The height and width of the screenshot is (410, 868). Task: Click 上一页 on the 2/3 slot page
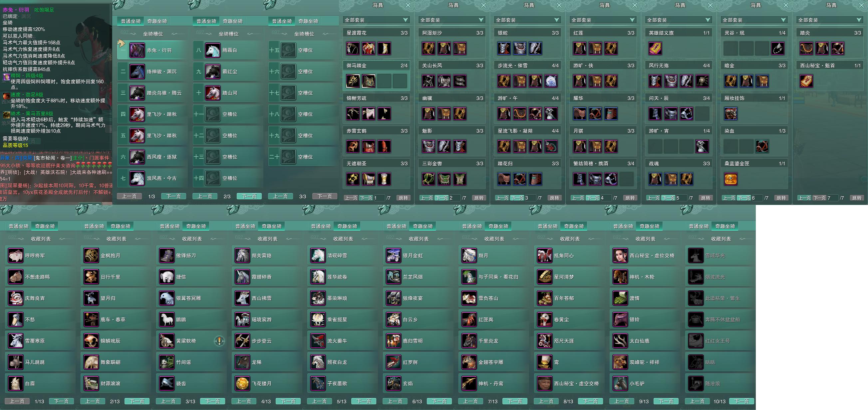coord(205,196)
